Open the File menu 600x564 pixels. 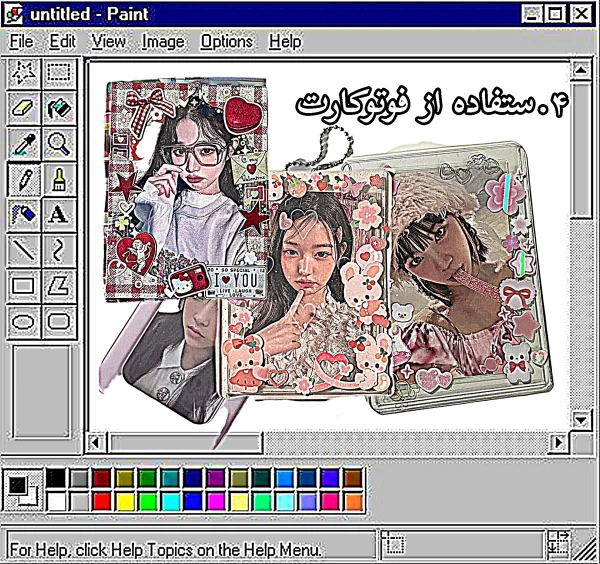(21, 42)
